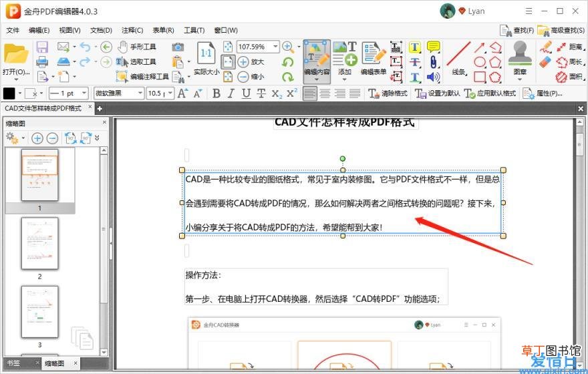Click the Undo arrow icon
Image resolution: width=588 pixels, height=374 pixels.
(x=85, y=47)
